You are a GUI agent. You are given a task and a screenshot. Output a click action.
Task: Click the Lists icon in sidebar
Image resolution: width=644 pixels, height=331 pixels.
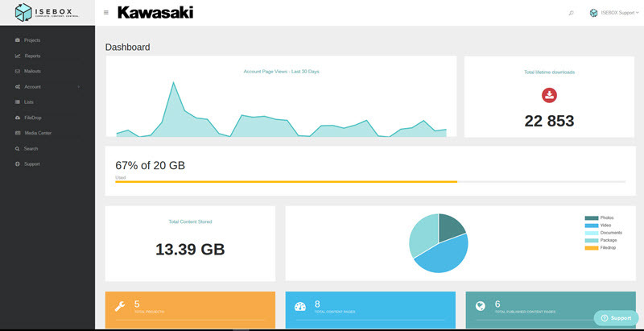(x=18, y=102)
